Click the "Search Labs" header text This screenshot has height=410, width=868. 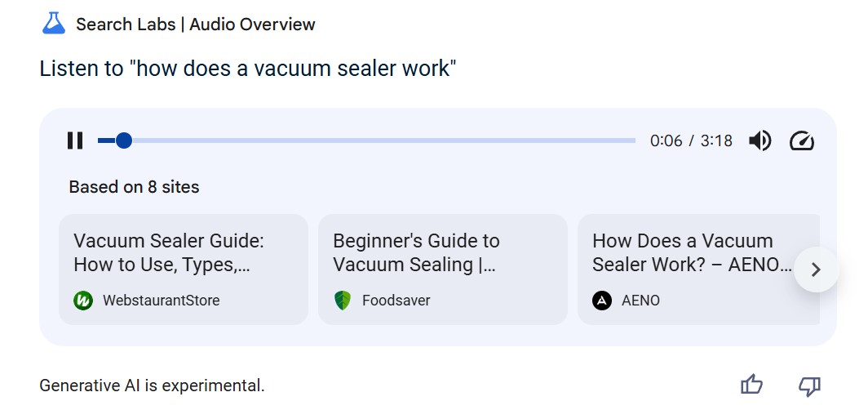(126, 25)
